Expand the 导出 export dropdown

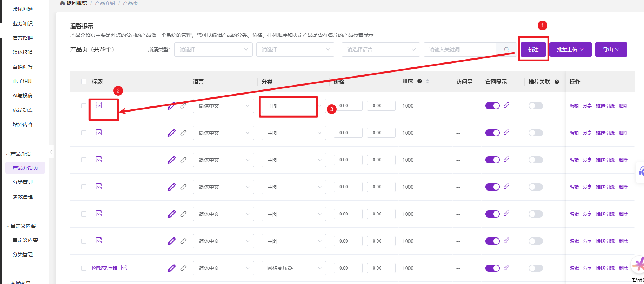(x=611, y=49)
